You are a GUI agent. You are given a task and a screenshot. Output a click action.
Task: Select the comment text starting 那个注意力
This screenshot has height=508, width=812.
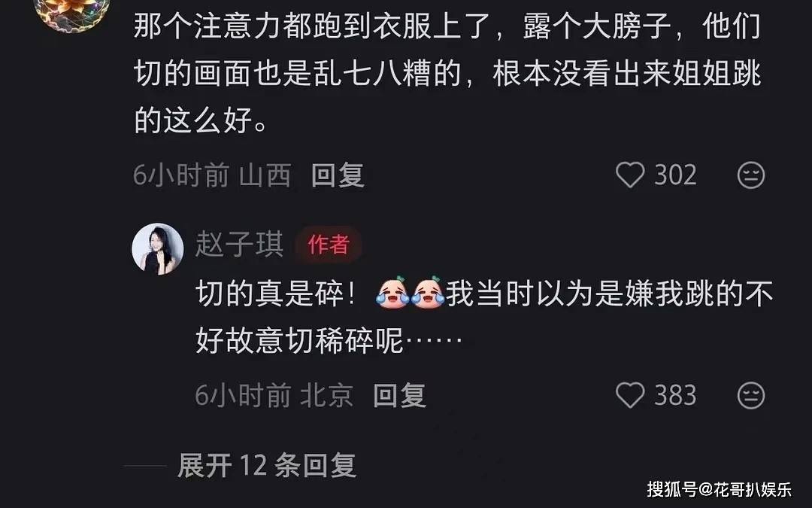pos(447,72)
